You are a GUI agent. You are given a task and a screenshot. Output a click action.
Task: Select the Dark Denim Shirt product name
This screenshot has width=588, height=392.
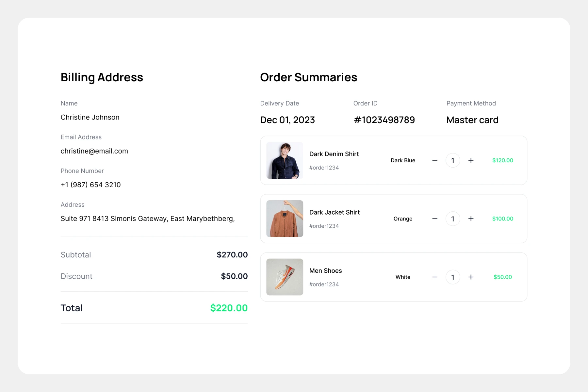[334, 154]
